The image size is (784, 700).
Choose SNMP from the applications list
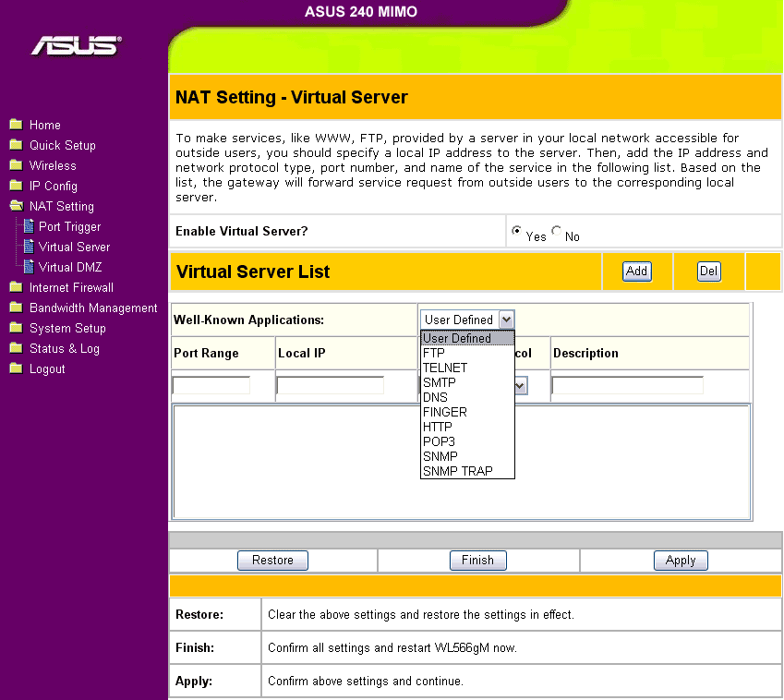467,456
